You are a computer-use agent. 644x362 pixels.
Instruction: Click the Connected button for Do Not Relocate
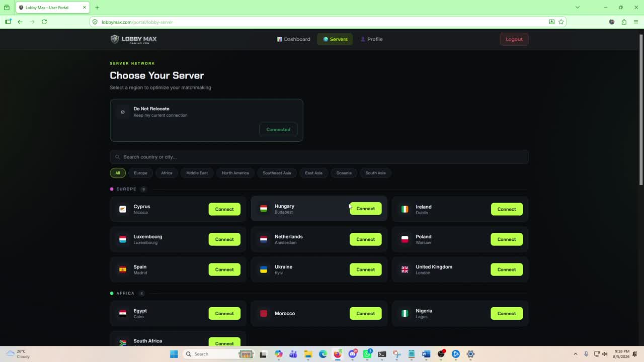[278, 130]
